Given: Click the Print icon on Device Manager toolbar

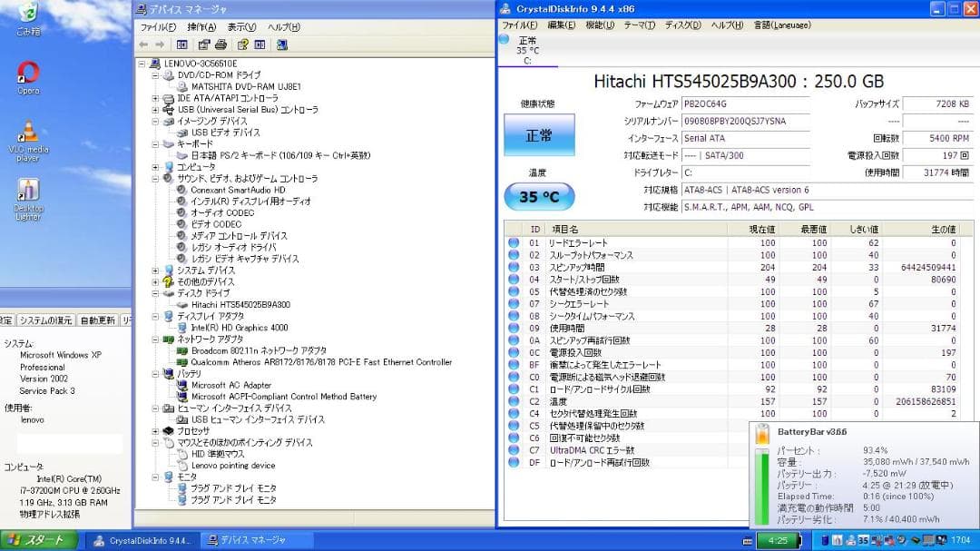Looking at the screenshot, I should [x=220, y=44].
